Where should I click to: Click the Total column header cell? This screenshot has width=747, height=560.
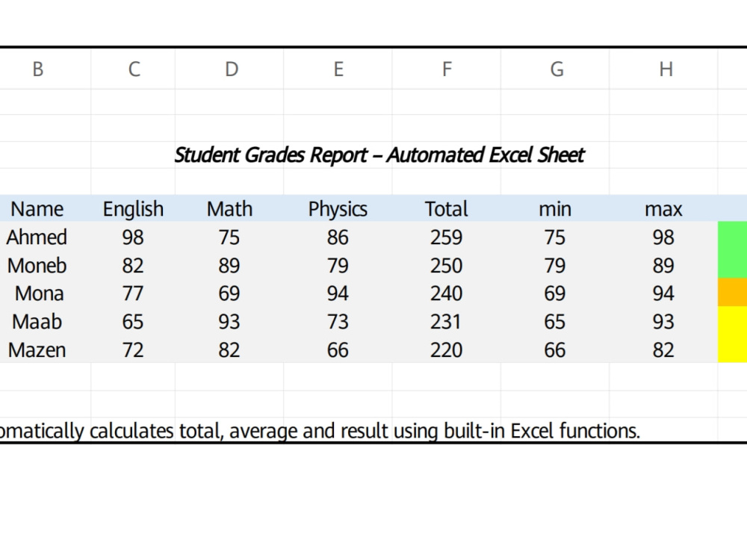[447, 208]
